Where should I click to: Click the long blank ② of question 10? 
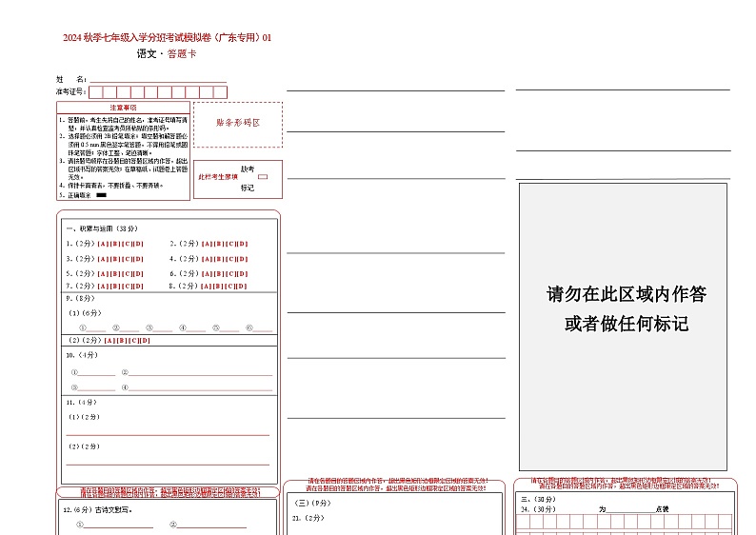[201, 372]
